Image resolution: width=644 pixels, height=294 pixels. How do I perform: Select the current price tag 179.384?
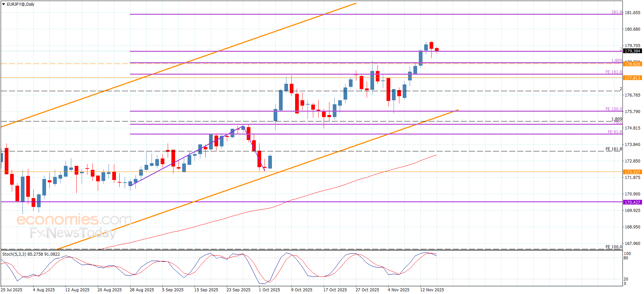coord(632,51)
